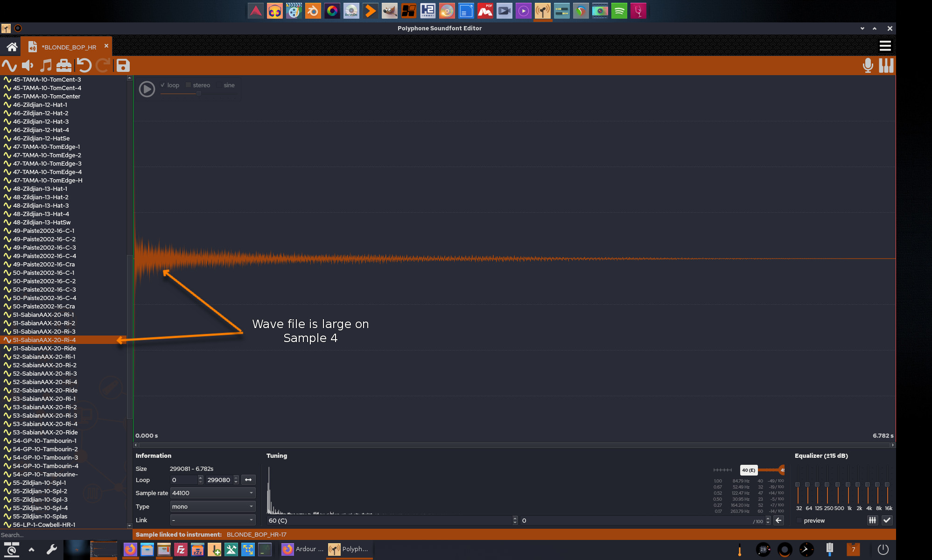This screenshot has height=560, width=932.
Task: Show the virtual keyboard piano icon
Action: coord(886,66)
